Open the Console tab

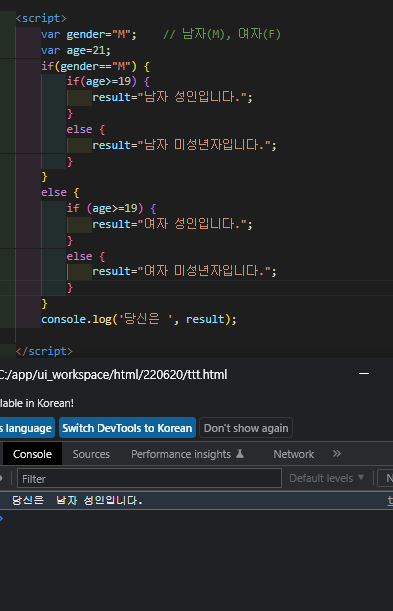pos(32,454)
